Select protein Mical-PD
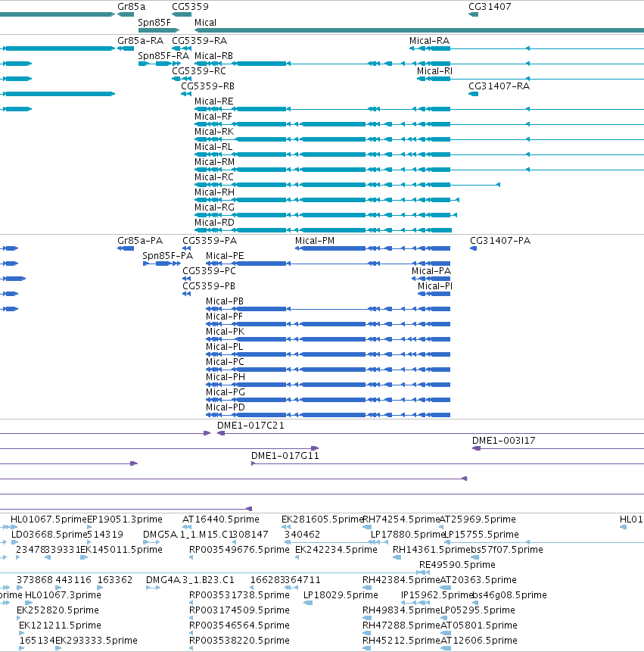Image resolution: width=644 pixels, height=652 pixels. click(328, 415)
